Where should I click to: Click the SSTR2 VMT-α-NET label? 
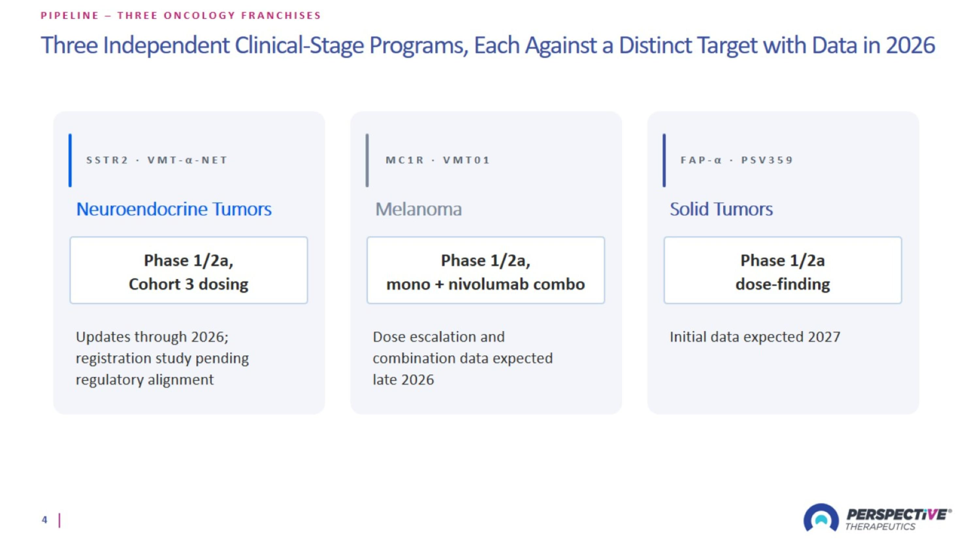tap(157, 160)
